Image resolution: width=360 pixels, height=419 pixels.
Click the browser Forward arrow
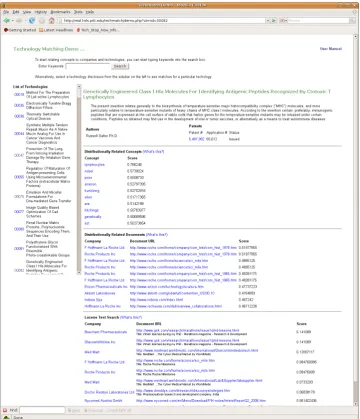point(19,21)
